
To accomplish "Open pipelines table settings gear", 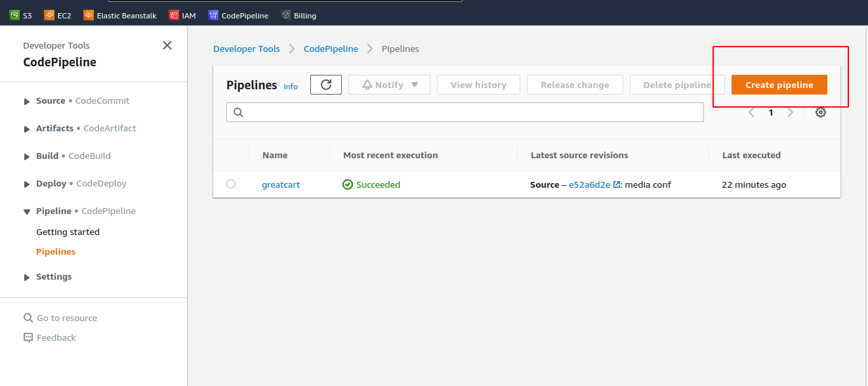I will [x=821, y=112].
